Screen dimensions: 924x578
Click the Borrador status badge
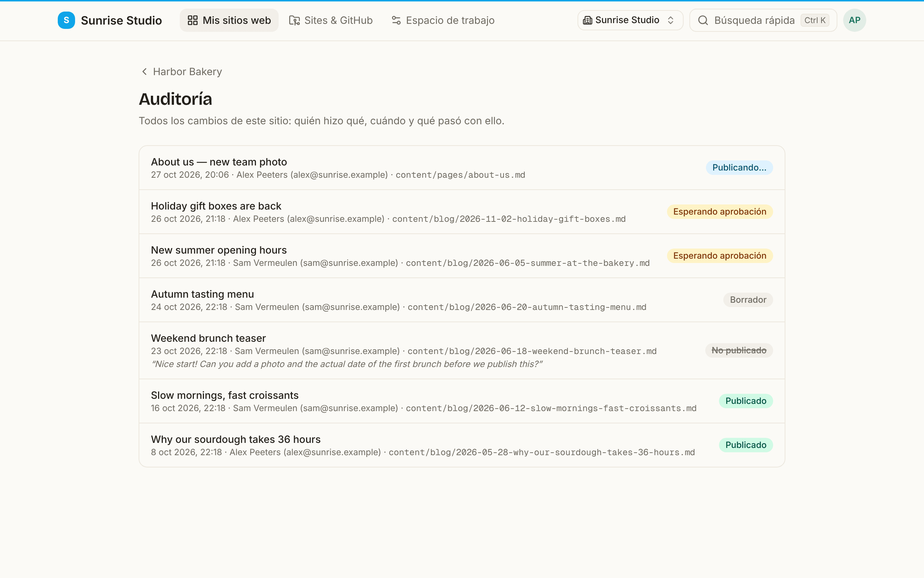click(x=748, y=300)
